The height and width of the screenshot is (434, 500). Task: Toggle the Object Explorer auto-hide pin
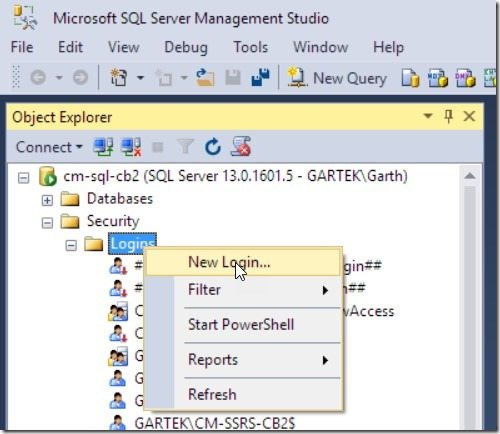pos(448,116)
